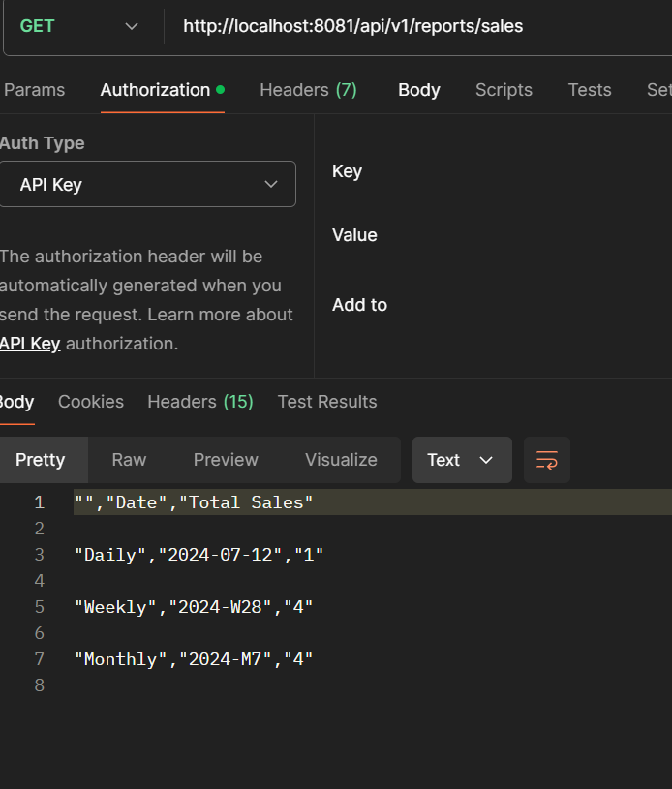
Task: Open the Visualize response view
Action: (x=341, y=460)
